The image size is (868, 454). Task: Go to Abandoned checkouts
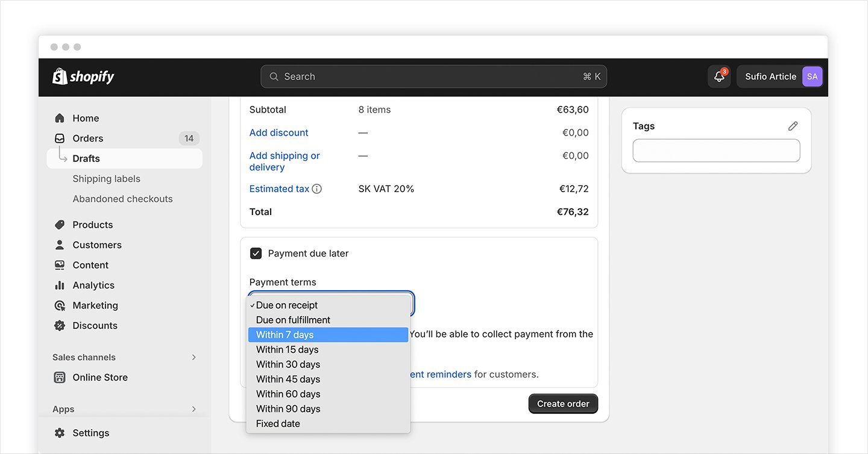(x=122, y=199)
